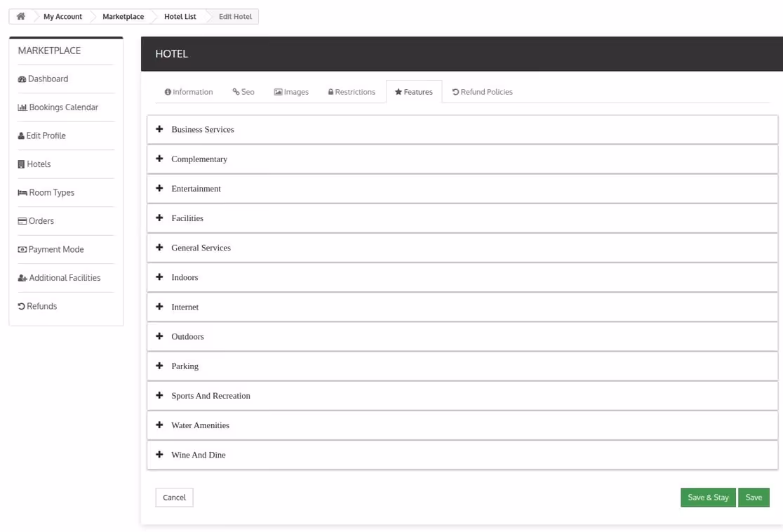Switch to the Seo tab
Image resolution: width=783 pixels, height=532 pixels.
(243, 92)
